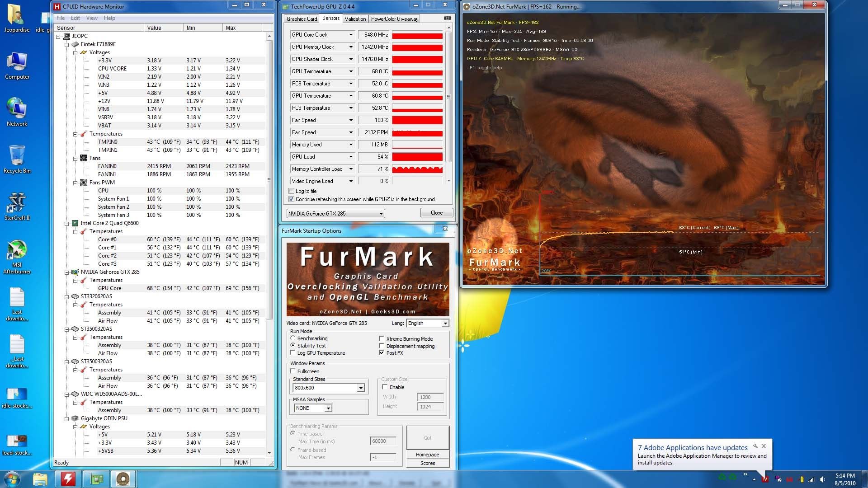Viewport: 868px width, 488px height.
Task: Open the View menu in Hardware Monitor
Action: [92, 18]
